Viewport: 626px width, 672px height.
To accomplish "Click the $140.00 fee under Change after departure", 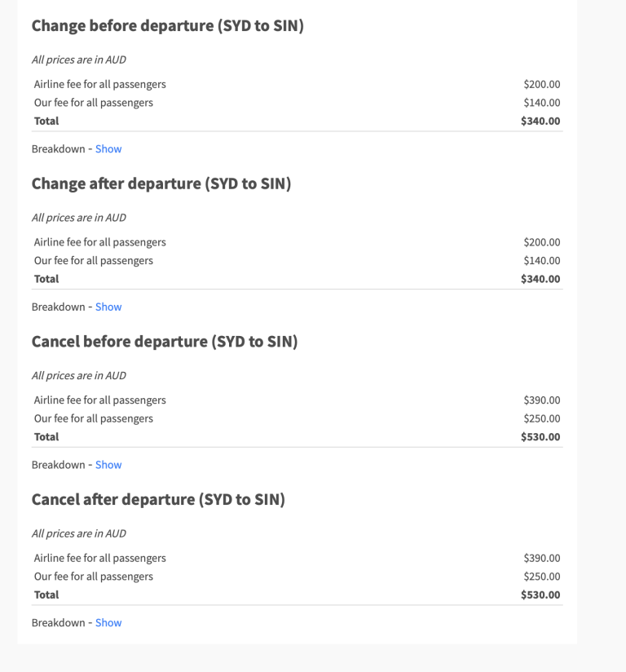I will (542, 261).
